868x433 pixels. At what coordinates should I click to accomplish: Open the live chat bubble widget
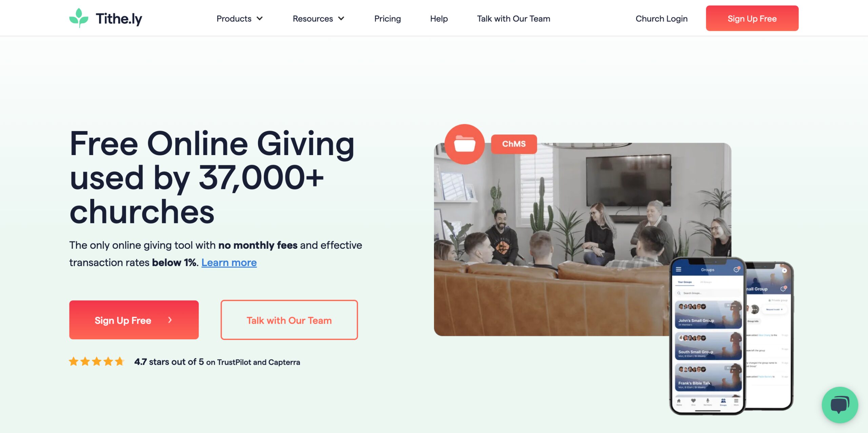coord(840,405)
